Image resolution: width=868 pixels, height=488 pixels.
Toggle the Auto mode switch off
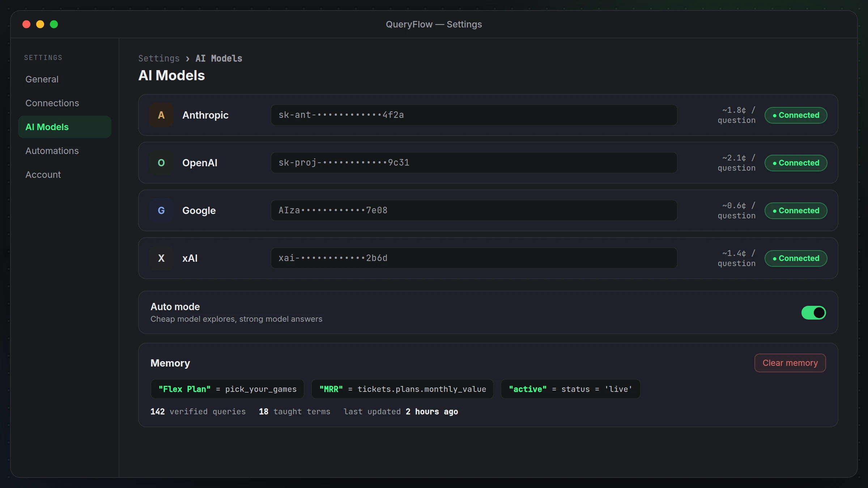[813, 313]
